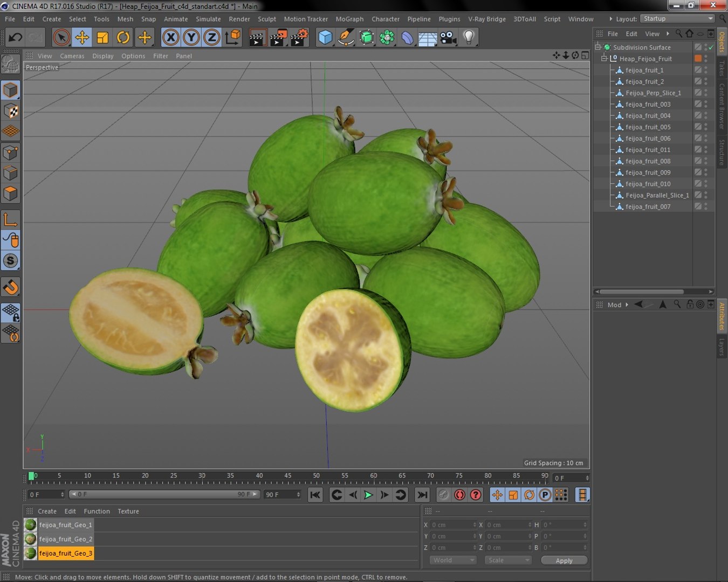The width and height of the screenshot is (728, 582).
Task: Select the Rotate tool
Action: coord(123,37)
